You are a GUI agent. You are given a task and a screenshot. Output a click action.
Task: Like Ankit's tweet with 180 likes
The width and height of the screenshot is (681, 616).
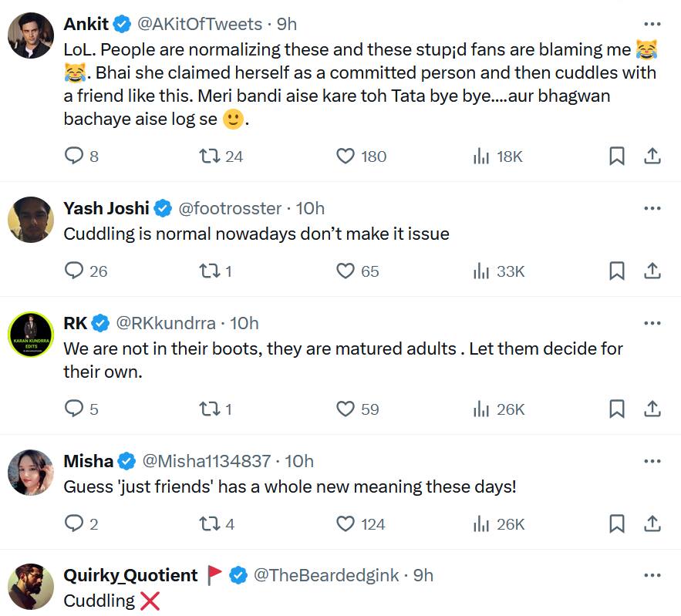click(346, 157)
